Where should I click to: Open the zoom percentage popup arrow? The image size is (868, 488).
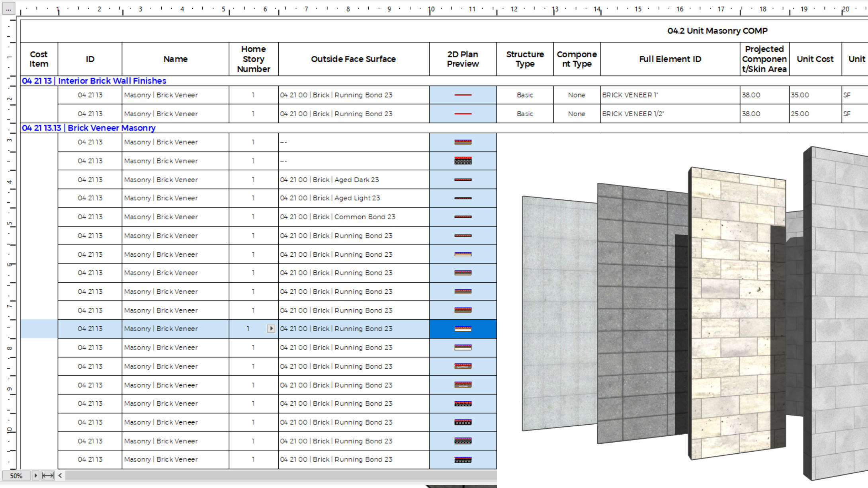tap(35, 475)
